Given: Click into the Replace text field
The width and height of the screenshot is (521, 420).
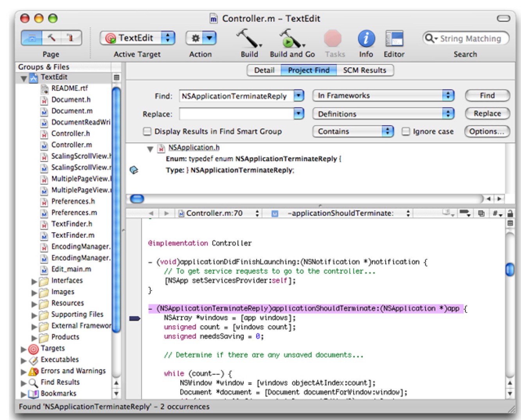Looking at the screenshot, I should (236, 114).
